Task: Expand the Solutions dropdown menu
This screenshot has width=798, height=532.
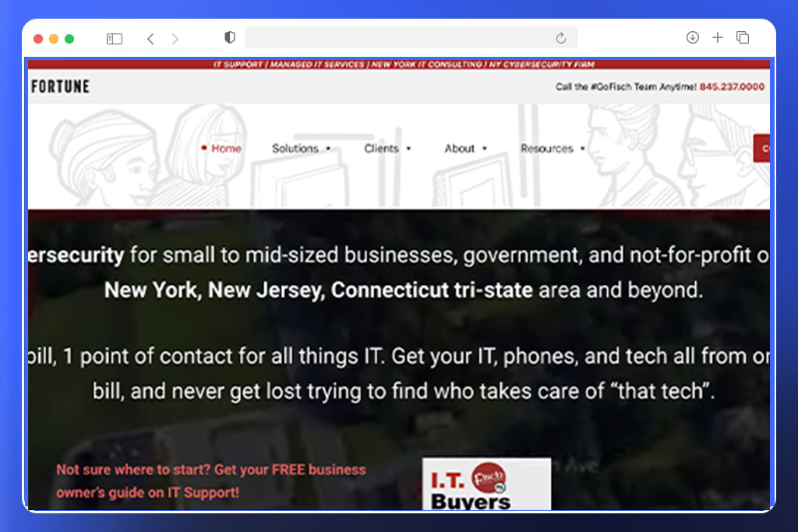Action: [302, 148]
